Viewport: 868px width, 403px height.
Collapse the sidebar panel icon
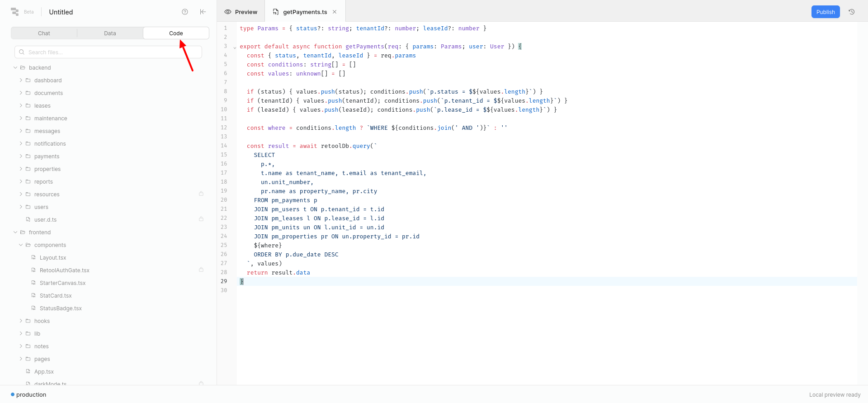click(x=203, y=12)
